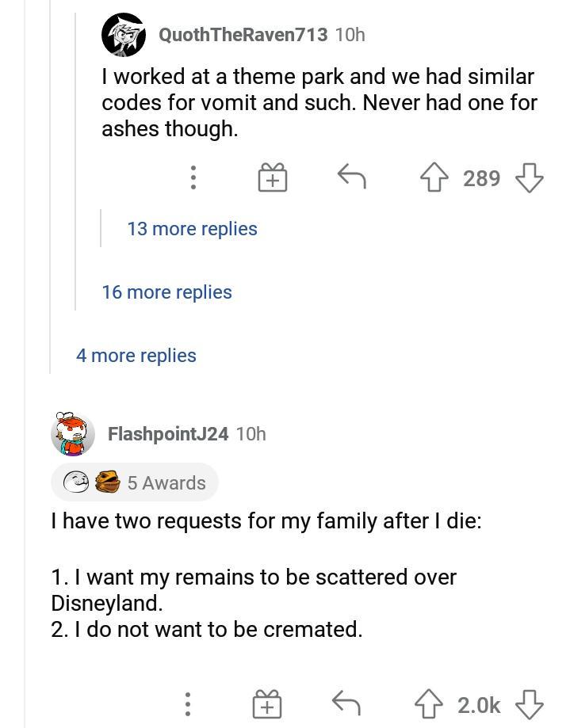Open reply to QuothTheRaven713's comment
The height and width of the screenshot is (728, 570).
[350, 178]
